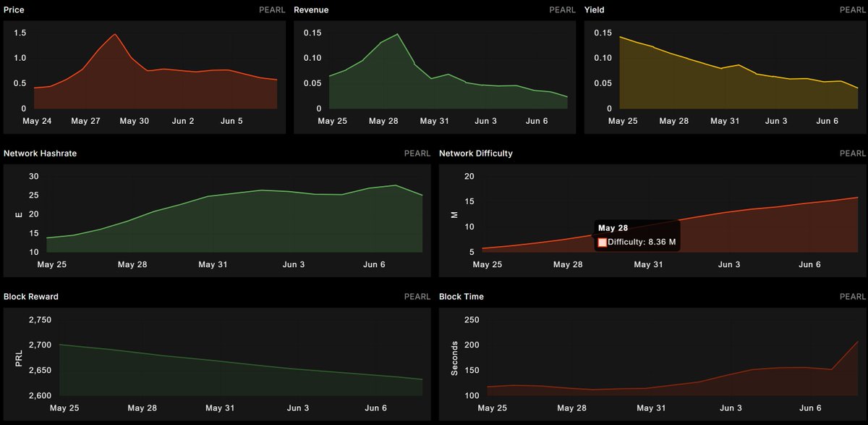The width and height of the screenshot is (868, 425).
Task: Click the PEARL label on the Block Reward chart
Action: coord(417,297)
